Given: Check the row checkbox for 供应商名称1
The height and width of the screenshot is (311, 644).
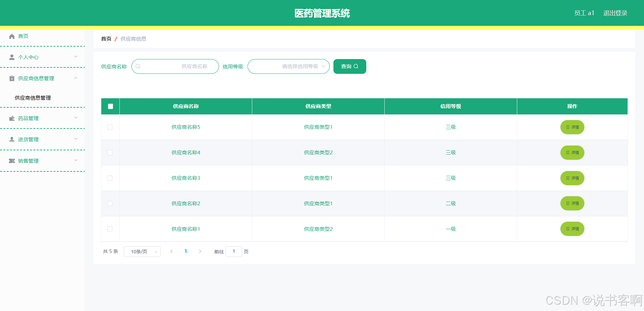Looking at the screenshot, I should coord(110,229).
